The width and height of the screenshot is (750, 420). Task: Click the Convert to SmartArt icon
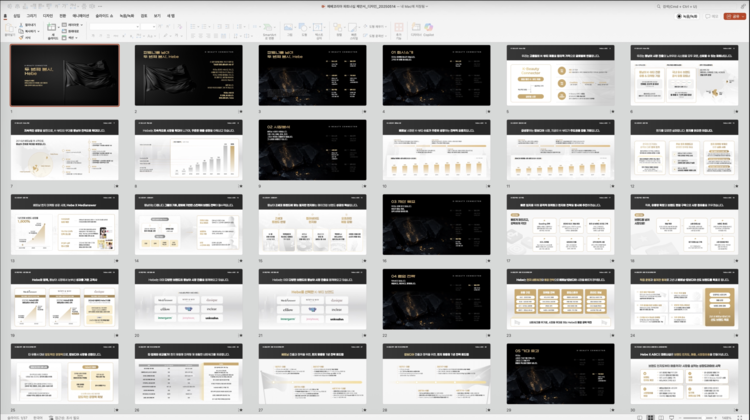coord(269,28)
